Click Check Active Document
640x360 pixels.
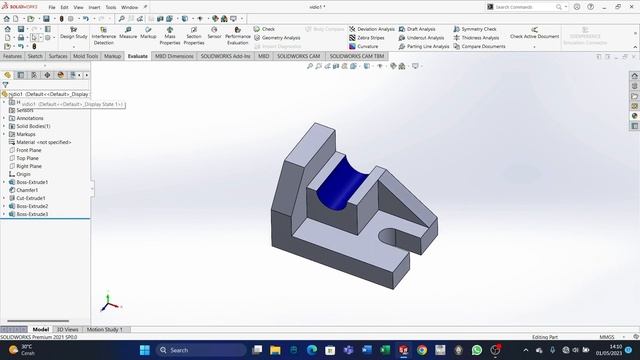534,33
